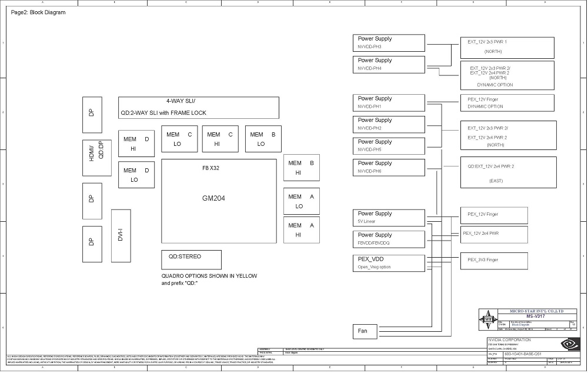Screen dimensions: 588x373
Task: Select the QD:EXT_12V 2x4 PWR 2 block
Action: 507,173
